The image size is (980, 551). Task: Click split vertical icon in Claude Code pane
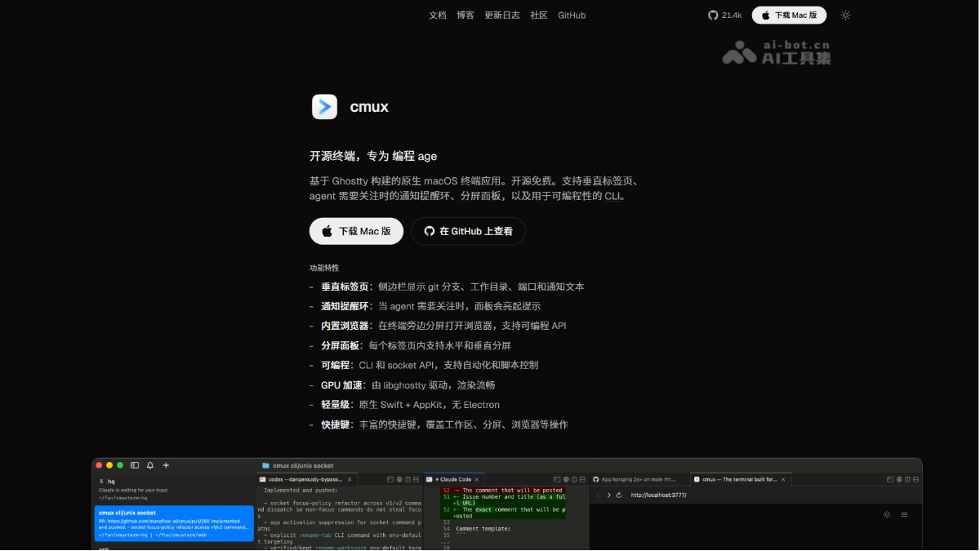point(574,479)
